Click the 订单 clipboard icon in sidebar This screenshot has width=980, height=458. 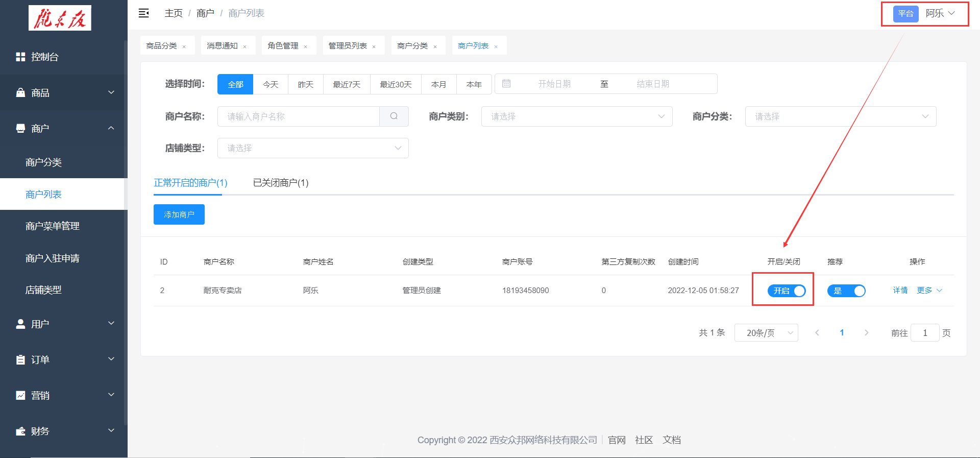[x=20, y=359]
